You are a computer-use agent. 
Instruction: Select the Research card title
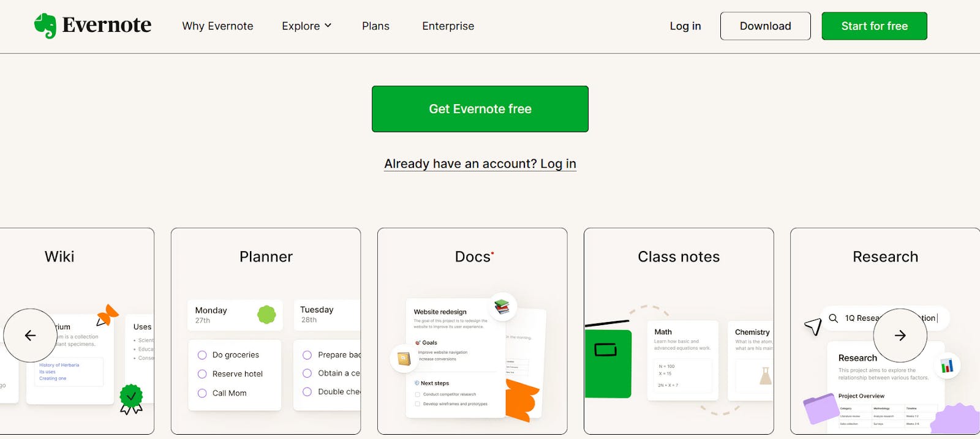point(885,257)
